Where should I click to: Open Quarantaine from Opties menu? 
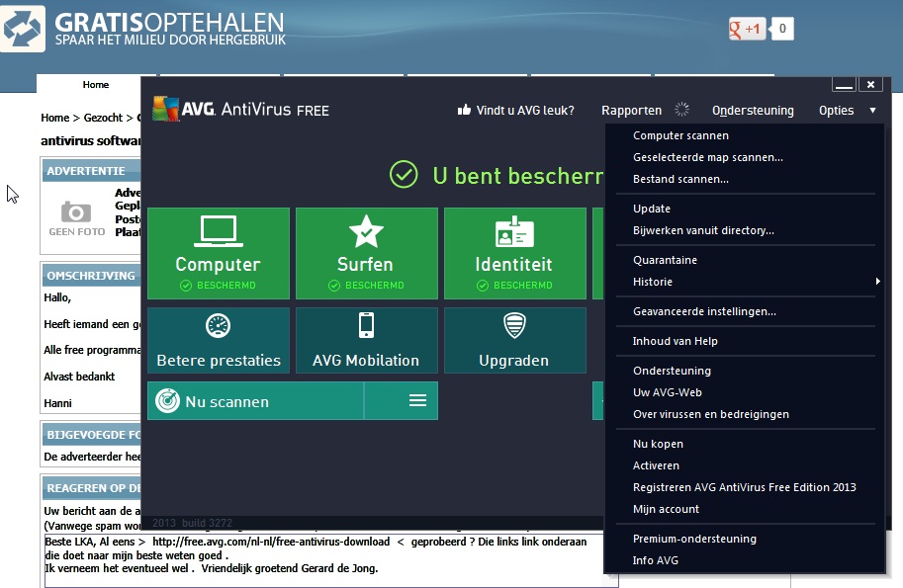click(x=665, y=260)
